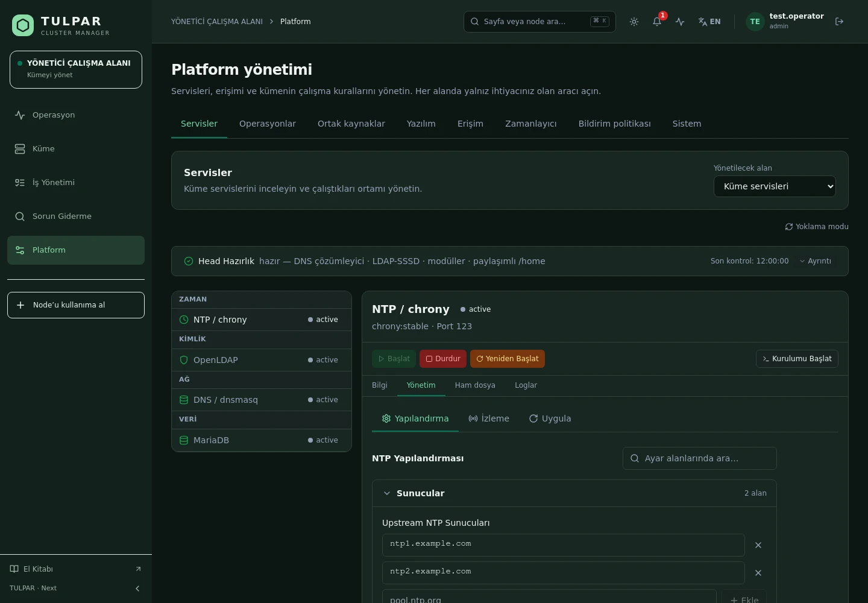The image size is (868, 603).
Task: Switch to Ham dosya tab
Action: pyautogui.click(x=475, y=385)
